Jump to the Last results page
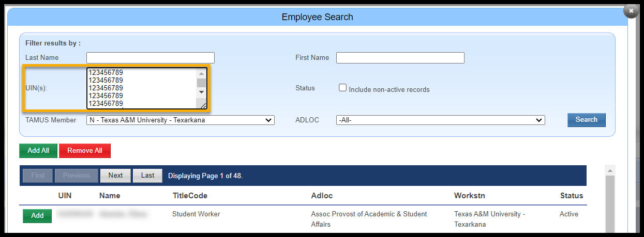The width and height of the screenshot is (644, 237). [147, 176]
